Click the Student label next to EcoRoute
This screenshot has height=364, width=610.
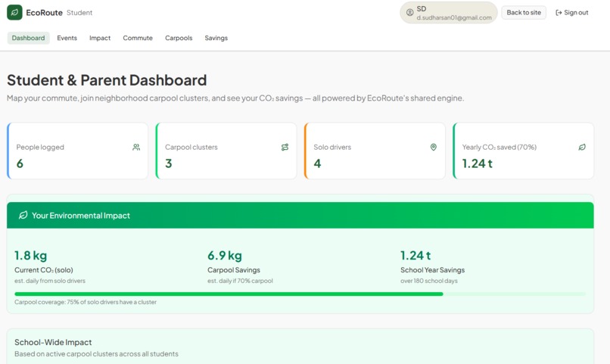79,12
